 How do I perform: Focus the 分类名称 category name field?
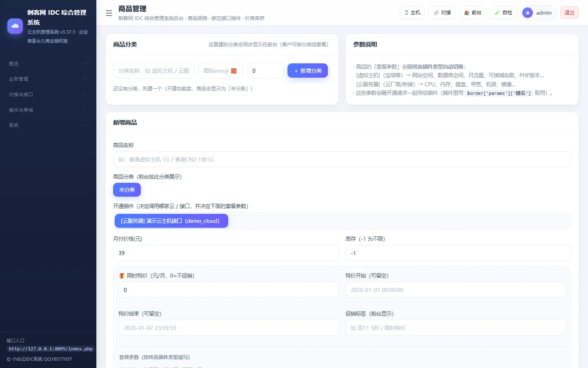154,71
